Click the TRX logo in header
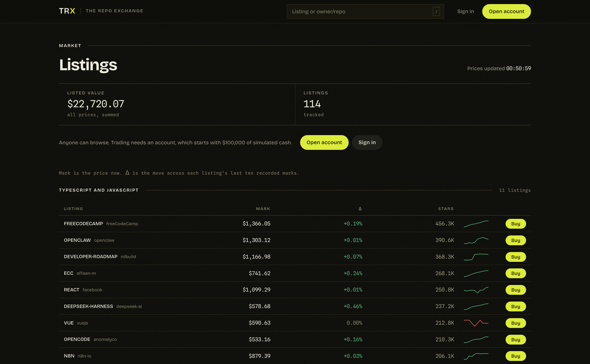This screenshot has height=364, width=590. (67, 11)
